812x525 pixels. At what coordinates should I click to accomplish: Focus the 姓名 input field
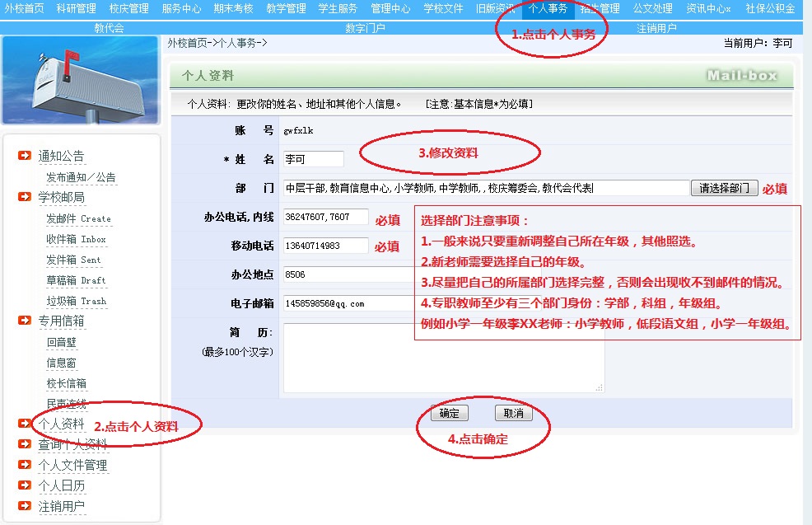tap(313, 159)
